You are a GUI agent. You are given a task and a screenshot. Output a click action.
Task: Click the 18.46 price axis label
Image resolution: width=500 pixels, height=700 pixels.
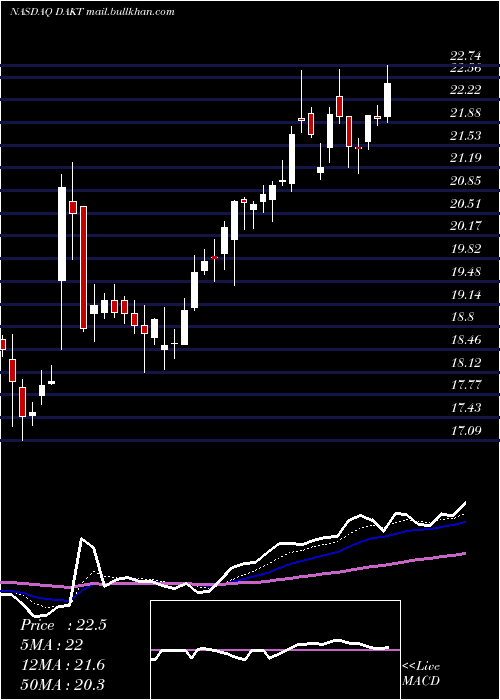tap(466, 340)
